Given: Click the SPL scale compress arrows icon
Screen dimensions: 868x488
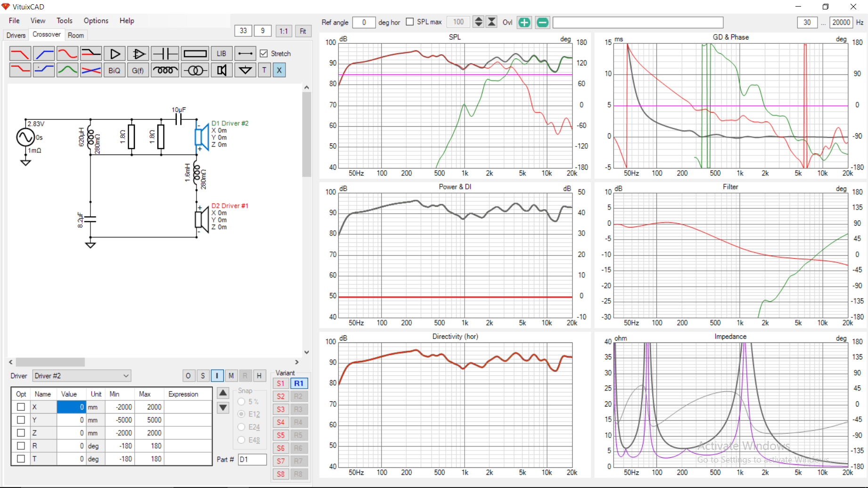Looking at the screenshot, I should [x=491, y=22].
